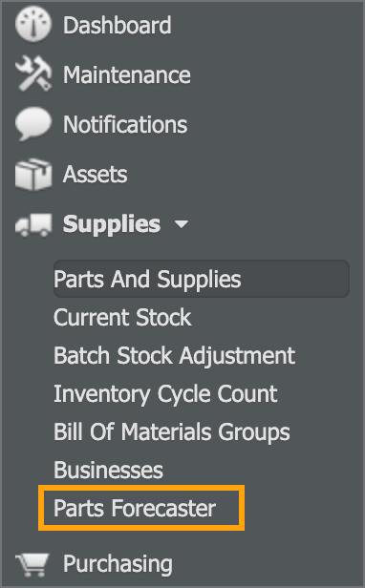Open the Notifications section

[125, 124]
